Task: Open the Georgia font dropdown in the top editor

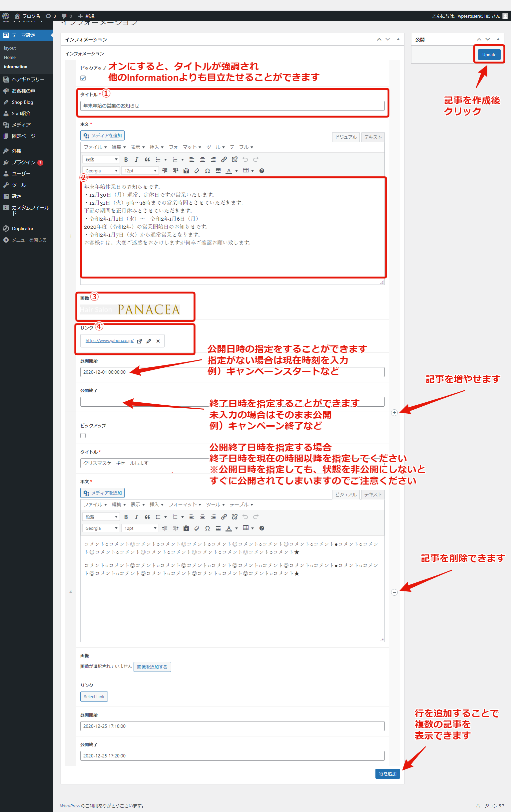Action: [x=101, y=171]
